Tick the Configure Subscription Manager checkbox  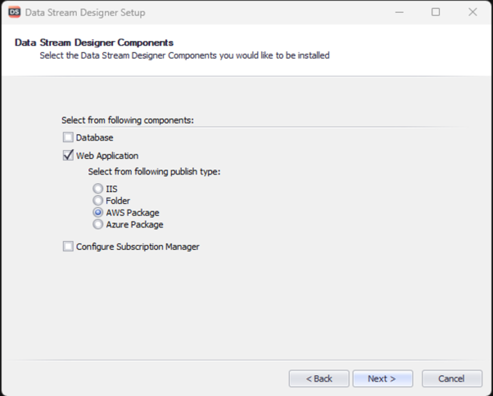tap(68, 247)
